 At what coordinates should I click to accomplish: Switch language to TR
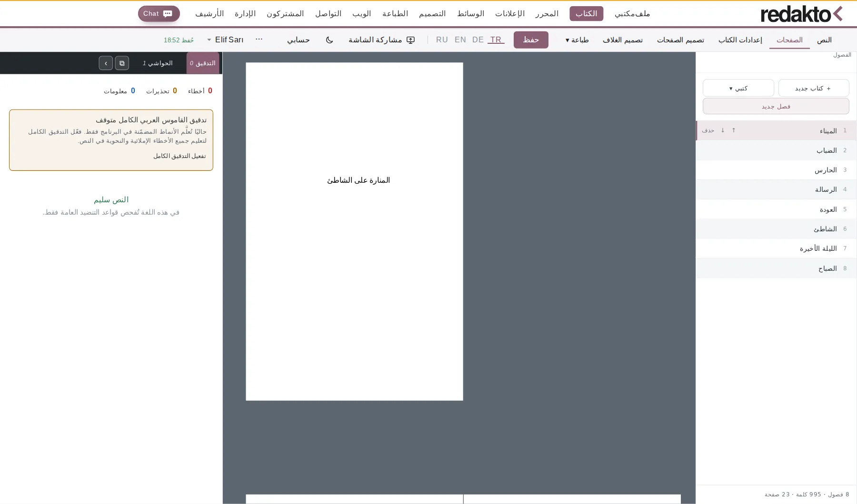[x=496, y=40]
